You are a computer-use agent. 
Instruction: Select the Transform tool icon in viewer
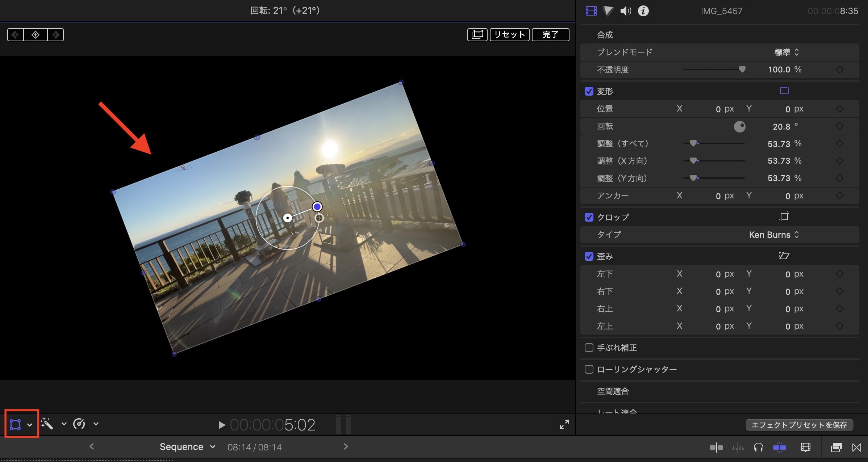(15, 424)
